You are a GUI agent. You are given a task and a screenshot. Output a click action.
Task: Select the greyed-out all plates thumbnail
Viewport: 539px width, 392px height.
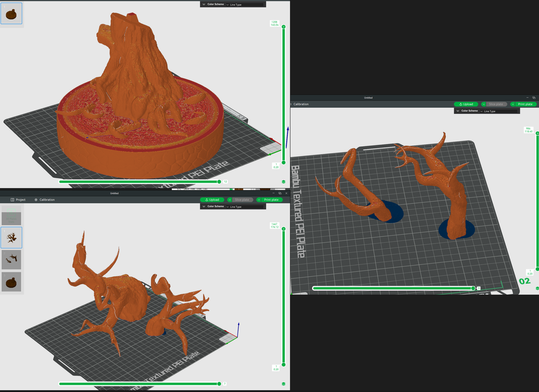point(12,216)
